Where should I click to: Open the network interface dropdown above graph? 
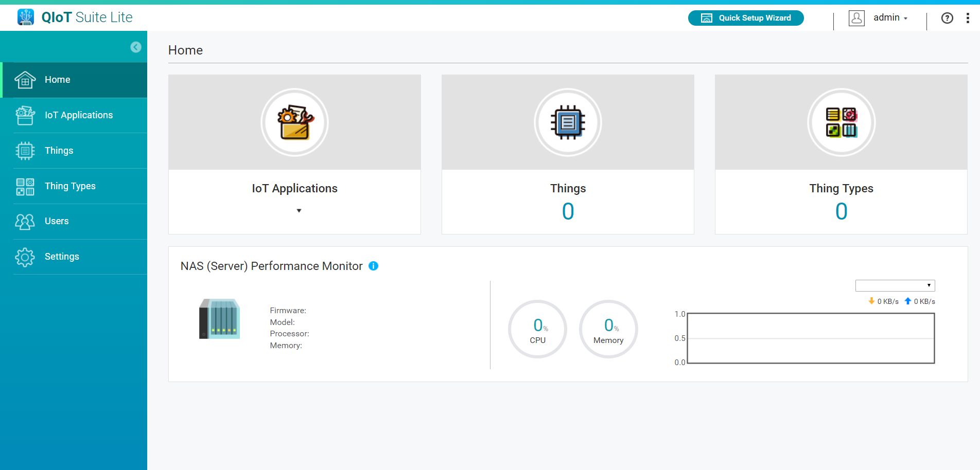point(895,285)
